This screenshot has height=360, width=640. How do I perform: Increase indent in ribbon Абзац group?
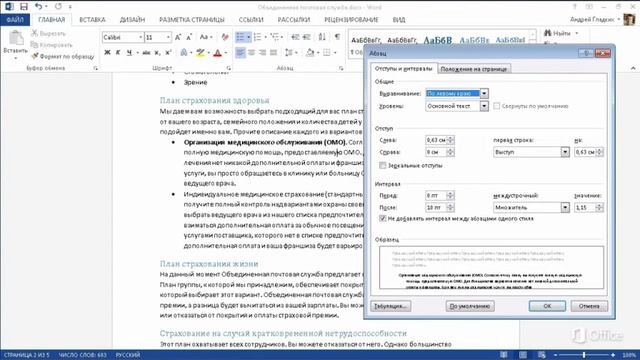coord(307,37)
